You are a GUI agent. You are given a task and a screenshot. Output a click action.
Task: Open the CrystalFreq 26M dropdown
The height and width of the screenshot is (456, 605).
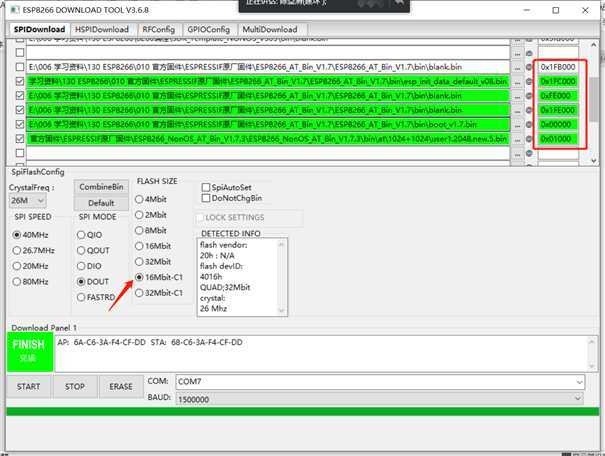pyautogui.click(x=27, y=201)
